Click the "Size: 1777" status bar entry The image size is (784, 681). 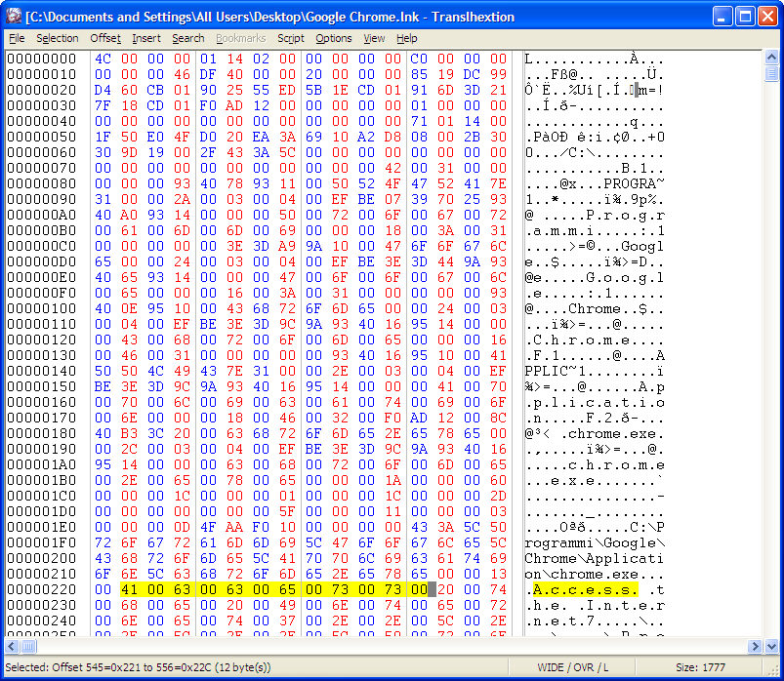(700, 667)
